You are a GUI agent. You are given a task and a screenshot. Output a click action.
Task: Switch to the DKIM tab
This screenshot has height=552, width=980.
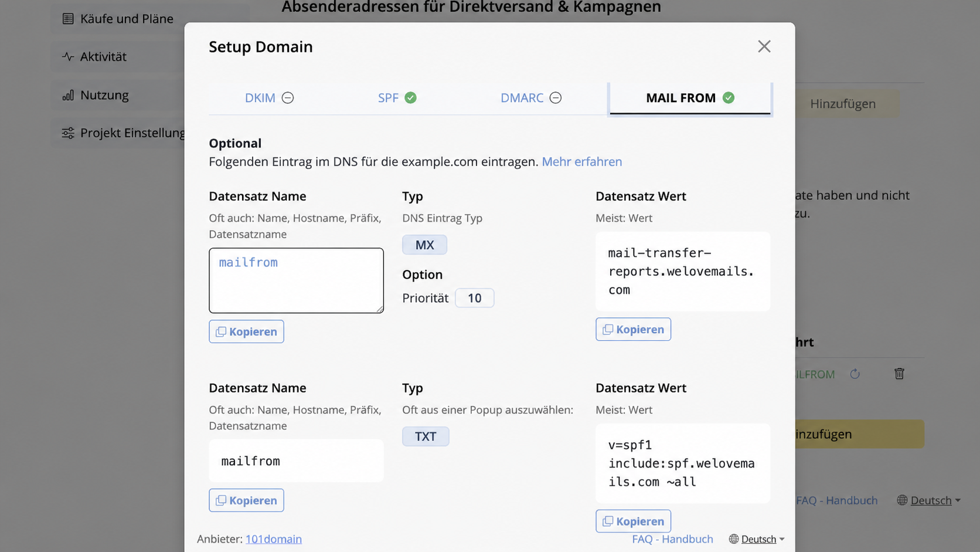pyautogui.click(x=269, y=98)
